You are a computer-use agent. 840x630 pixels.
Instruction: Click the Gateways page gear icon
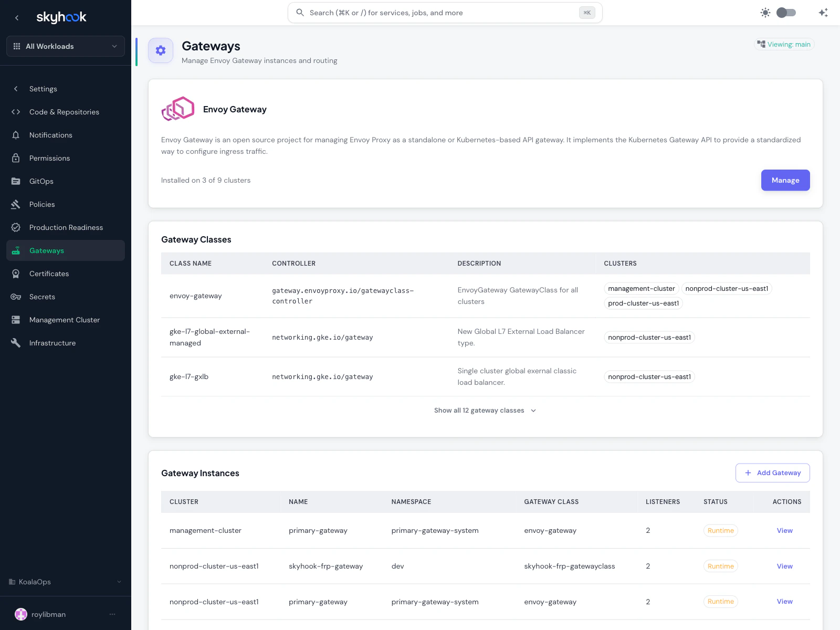[x=161, y=50]
